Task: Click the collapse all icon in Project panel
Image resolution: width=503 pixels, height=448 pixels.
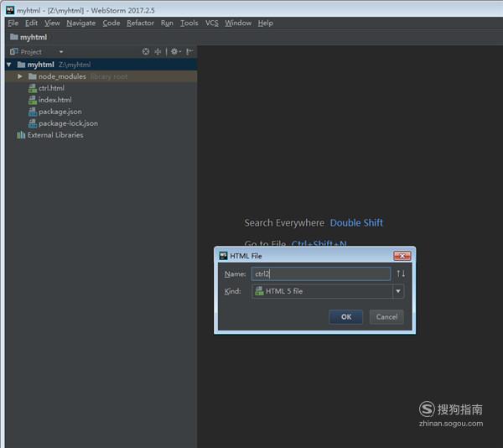Action: (x=158, y=52)
